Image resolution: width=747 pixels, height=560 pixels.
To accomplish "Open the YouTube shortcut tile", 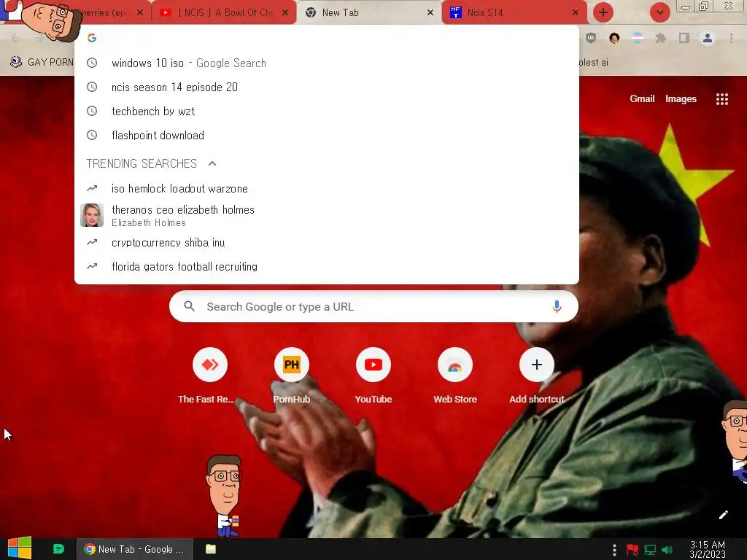I will tap(373, 376).
